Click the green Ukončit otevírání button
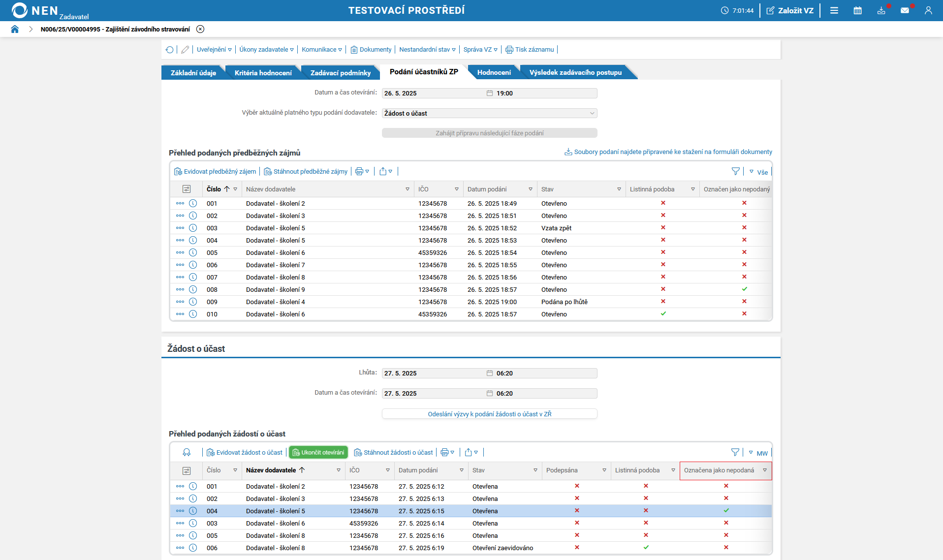Screen dimensions: 943x560 pos(318,452)
